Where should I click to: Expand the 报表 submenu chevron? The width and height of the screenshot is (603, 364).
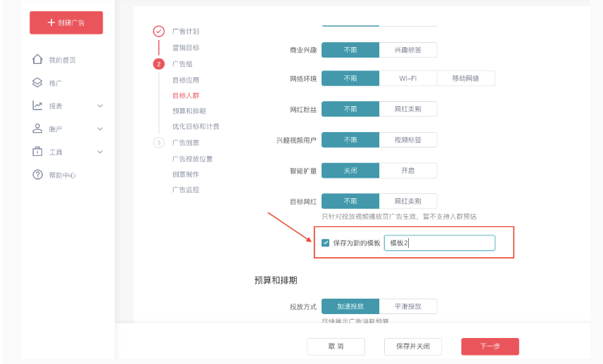point(100,106)
